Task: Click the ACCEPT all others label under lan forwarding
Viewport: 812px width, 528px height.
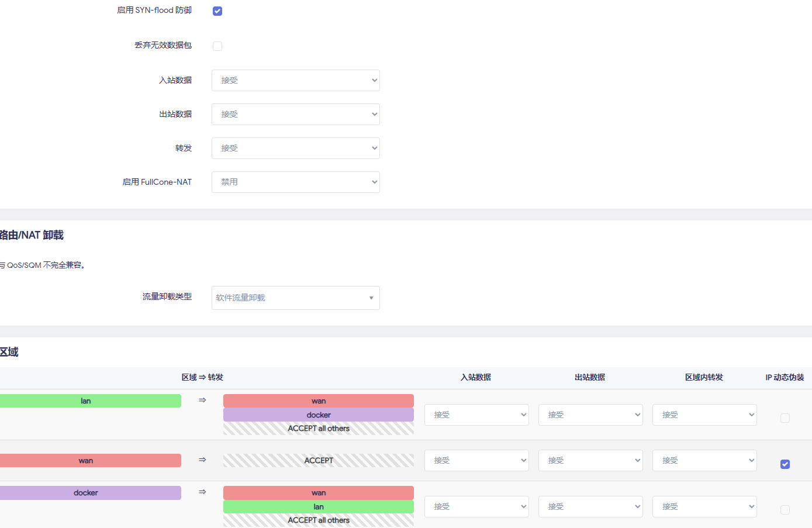Action: click(x=319, y=428)
